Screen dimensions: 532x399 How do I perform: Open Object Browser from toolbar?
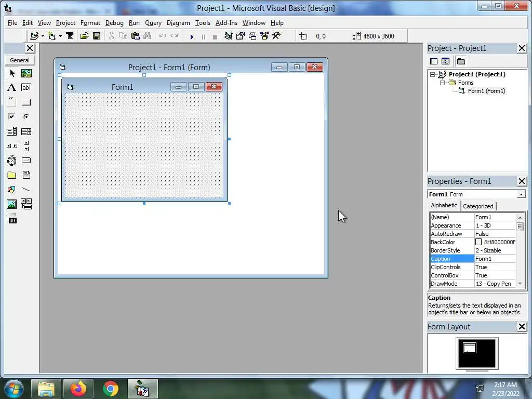[264, 36]
